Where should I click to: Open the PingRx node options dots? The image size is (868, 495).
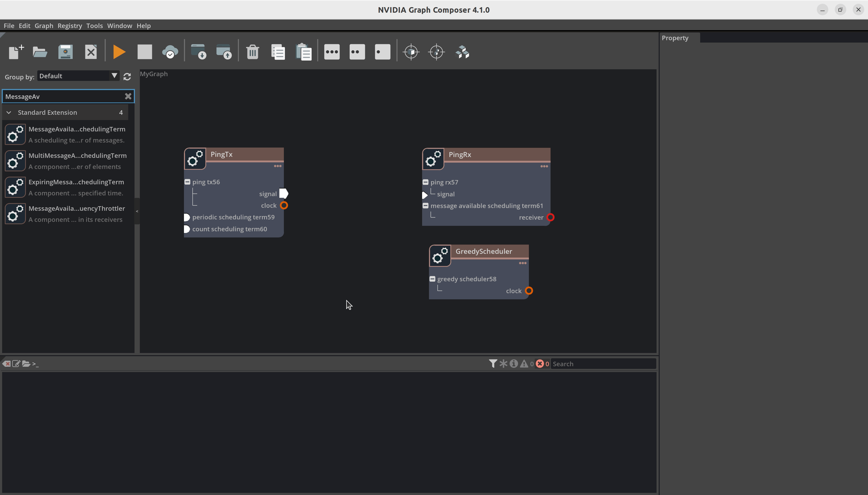544,166
